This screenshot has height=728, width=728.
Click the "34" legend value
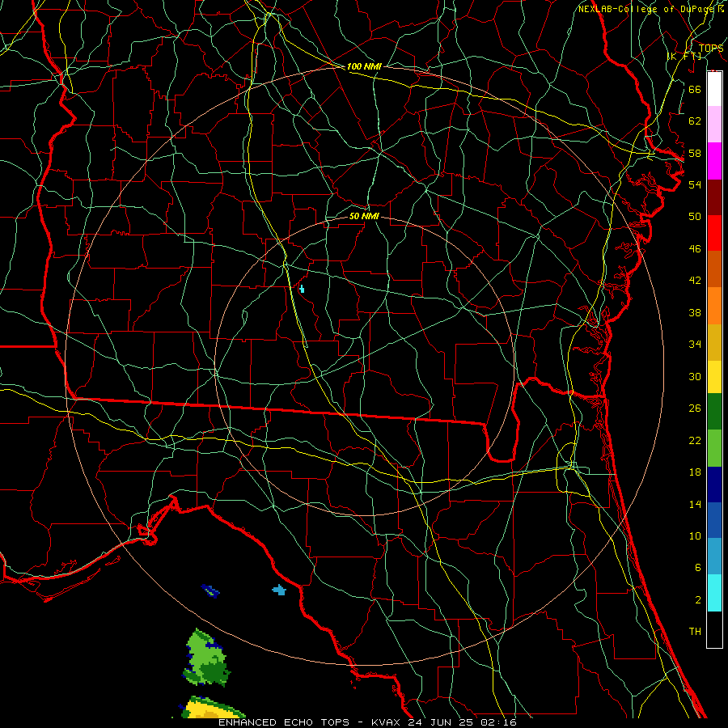tap(695, 345)
